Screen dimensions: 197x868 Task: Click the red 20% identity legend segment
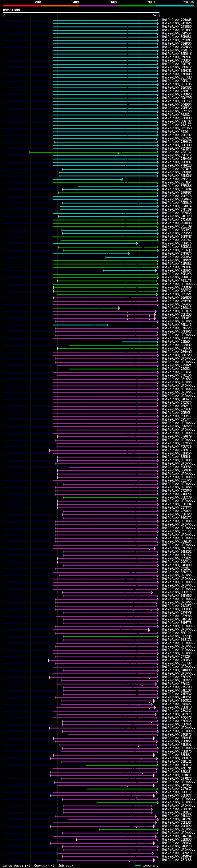click(22, 6)
